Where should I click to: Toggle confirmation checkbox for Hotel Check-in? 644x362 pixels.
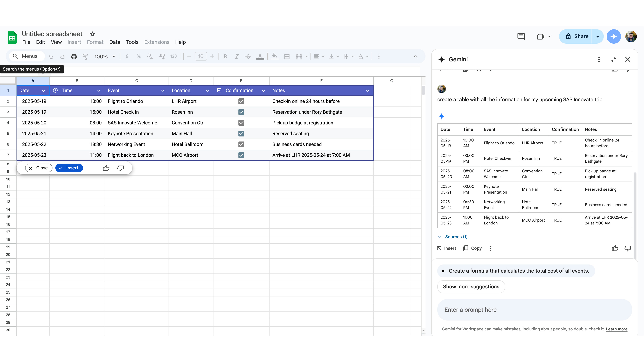pyautogui.click(x=241, y=112)
